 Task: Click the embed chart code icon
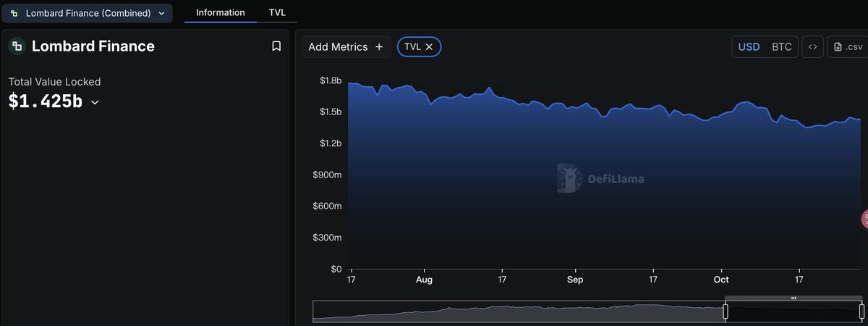[x=812, y=47]
